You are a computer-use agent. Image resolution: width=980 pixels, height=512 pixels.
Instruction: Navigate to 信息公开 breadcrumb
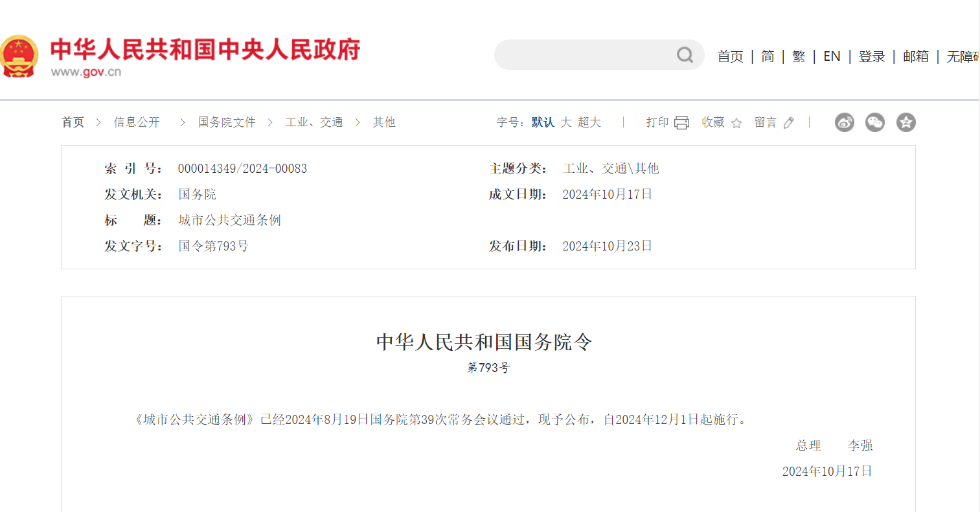pos(137,122)
